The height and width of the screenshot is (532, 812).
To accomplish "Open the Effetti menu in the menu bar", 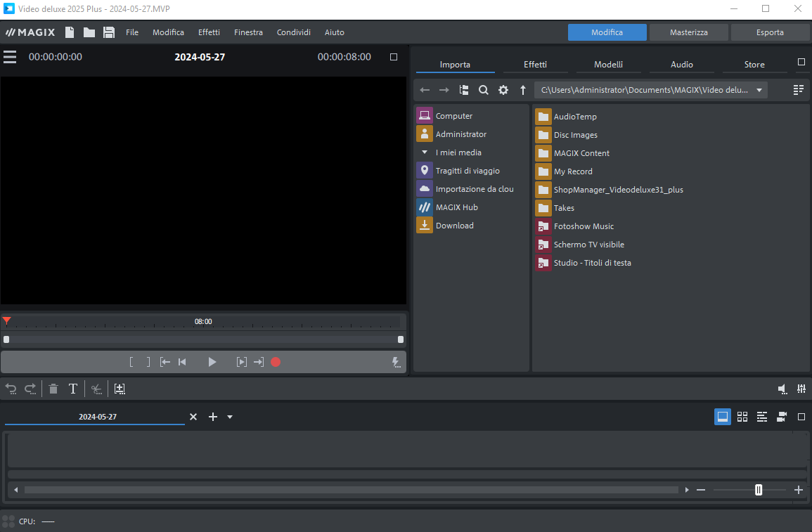I will [209, 32].
